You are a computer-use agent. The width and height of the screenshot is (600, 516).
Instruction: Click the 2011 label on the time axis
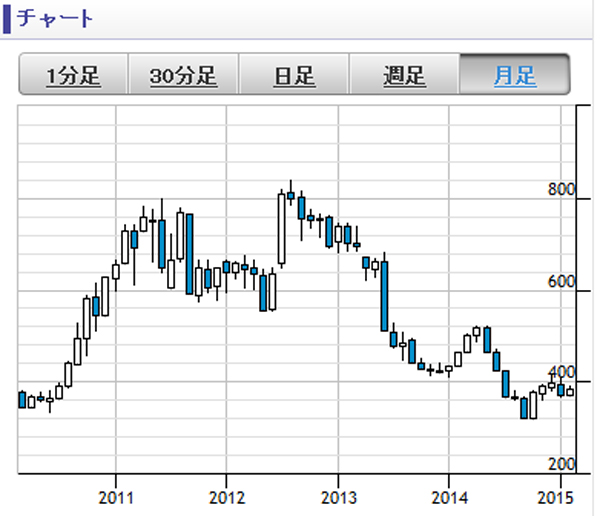117,497
